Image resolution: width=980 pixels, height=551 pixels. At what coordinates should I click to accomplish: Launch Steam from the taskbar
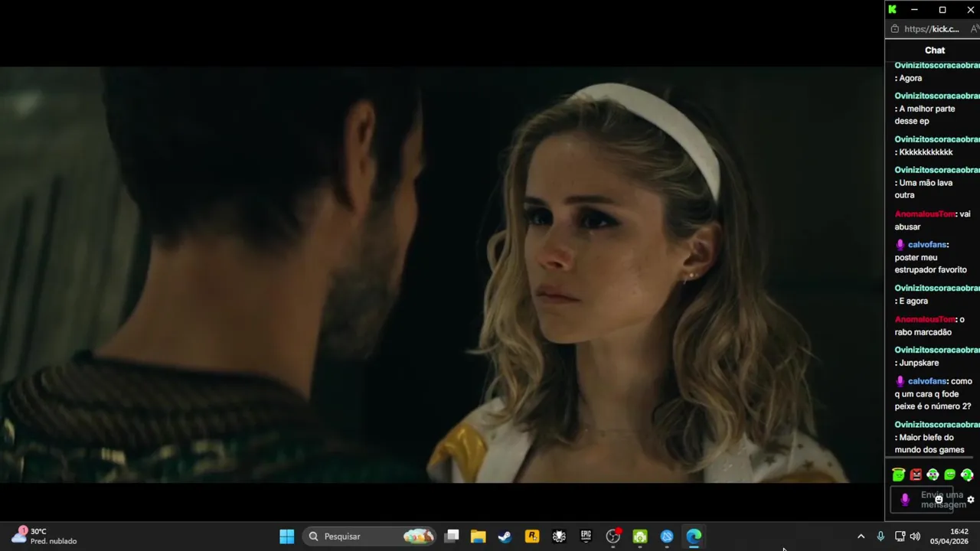[505, 536]
